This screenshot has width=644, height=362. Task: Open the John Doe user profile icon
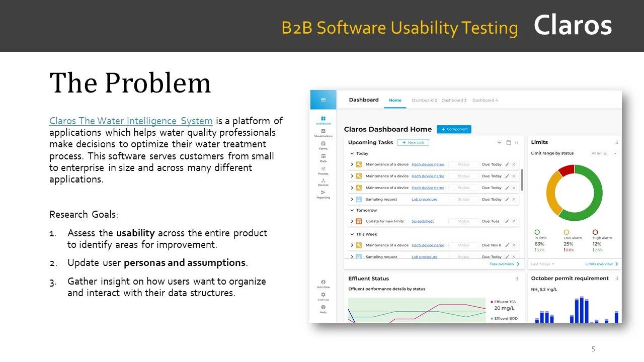(323, 282)
